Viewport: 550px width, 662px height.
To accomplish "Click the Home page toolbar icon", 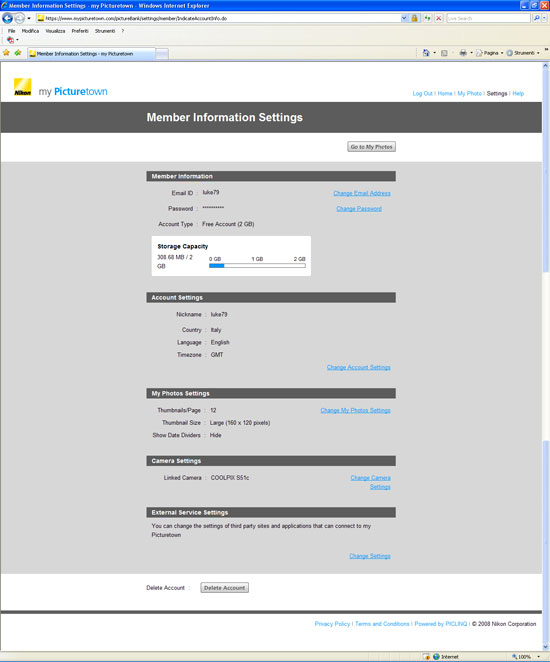I will click(426, 53).
